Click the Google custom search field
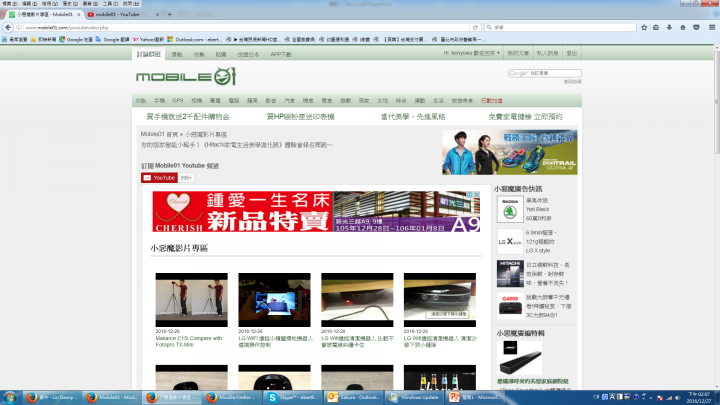The height and width of the screenshot is (405, 720). [545, 73]
